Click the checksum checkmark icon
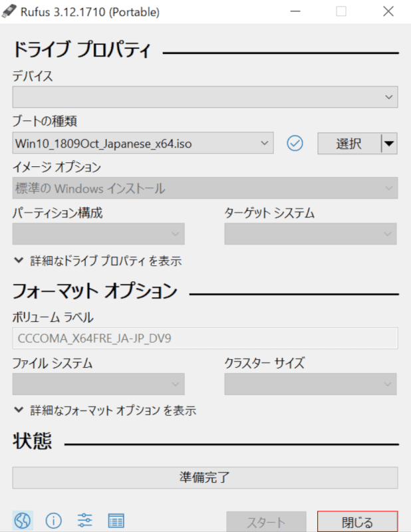 point(295,143)
